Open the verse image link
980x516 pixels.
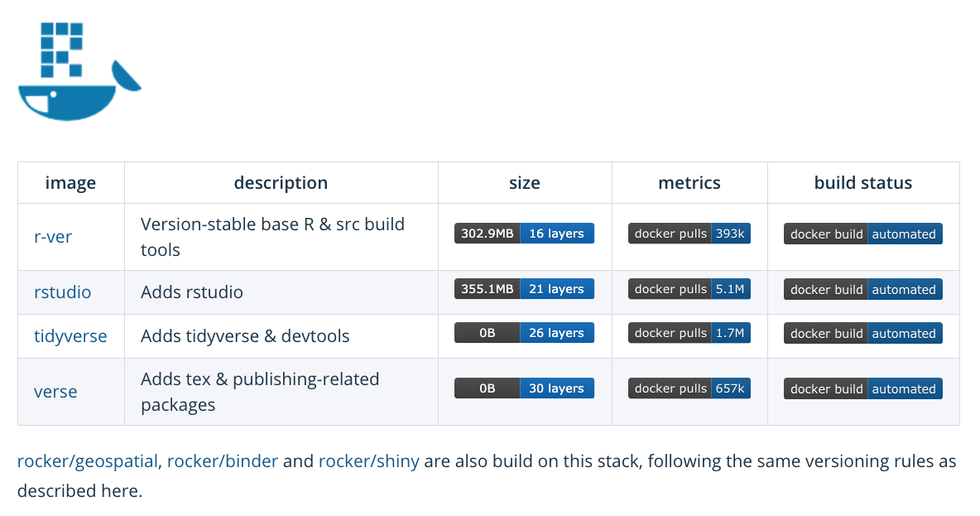(55, 392)
